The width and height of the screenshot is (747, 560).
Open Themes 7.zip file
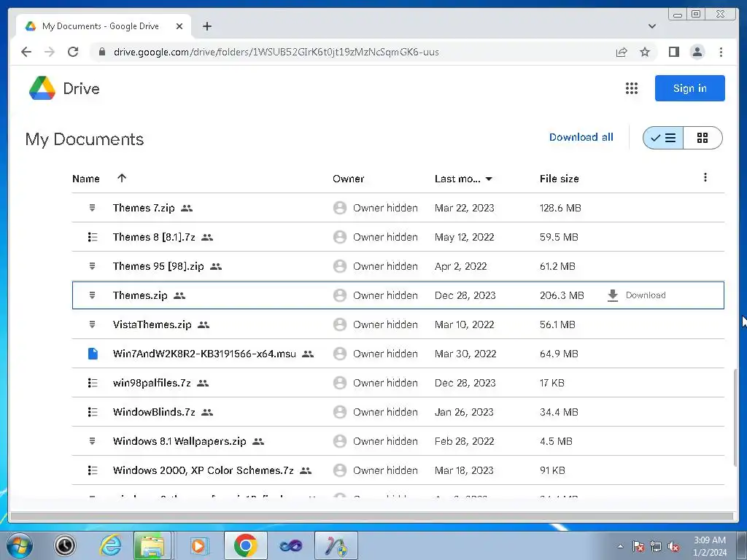coord(144,208)
